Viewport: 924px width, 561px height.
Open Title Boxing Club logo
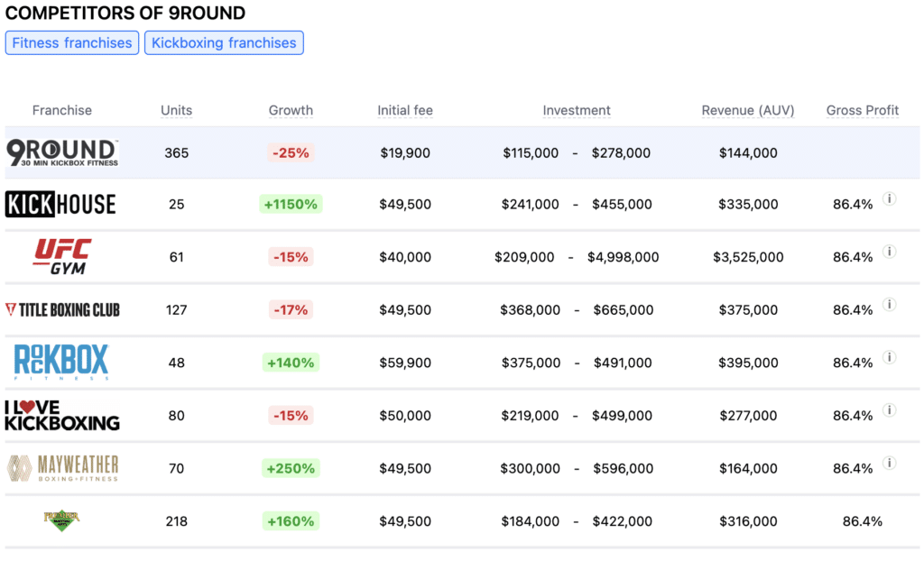(x=62, y=310)
